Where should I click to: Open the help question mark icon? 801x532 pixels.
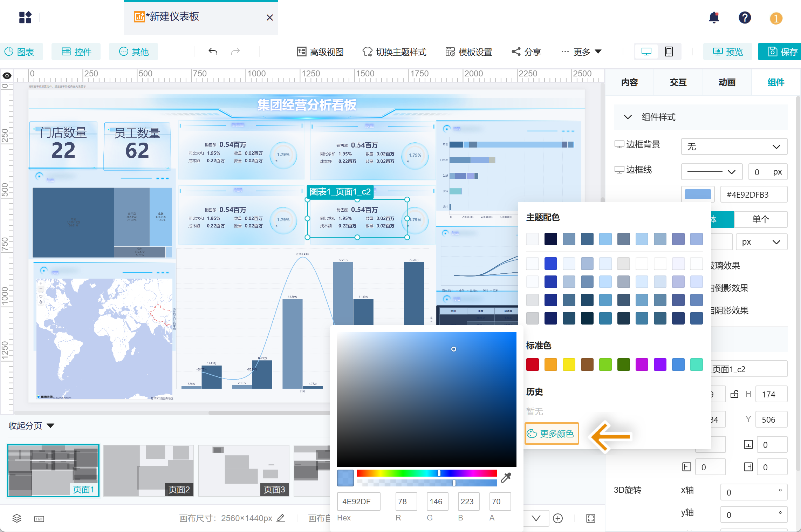pos(745,18)
